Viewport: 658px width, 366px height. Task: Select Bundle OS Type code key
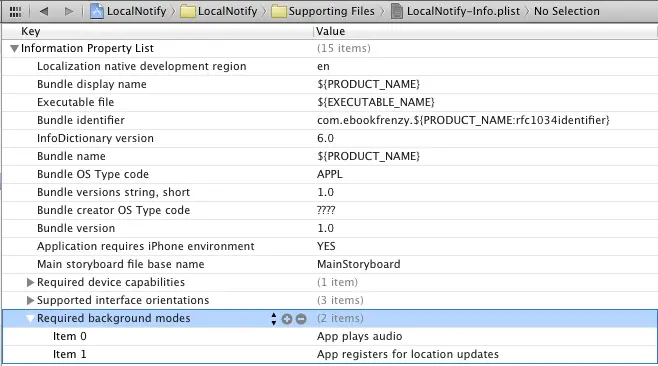click(x=93, y=174)
